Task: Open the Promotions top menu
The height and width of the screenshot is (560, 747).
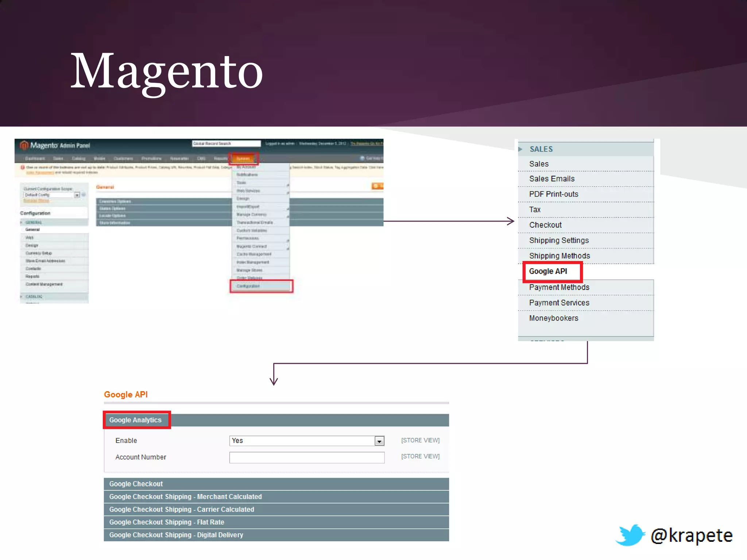Action: point(151,159)
